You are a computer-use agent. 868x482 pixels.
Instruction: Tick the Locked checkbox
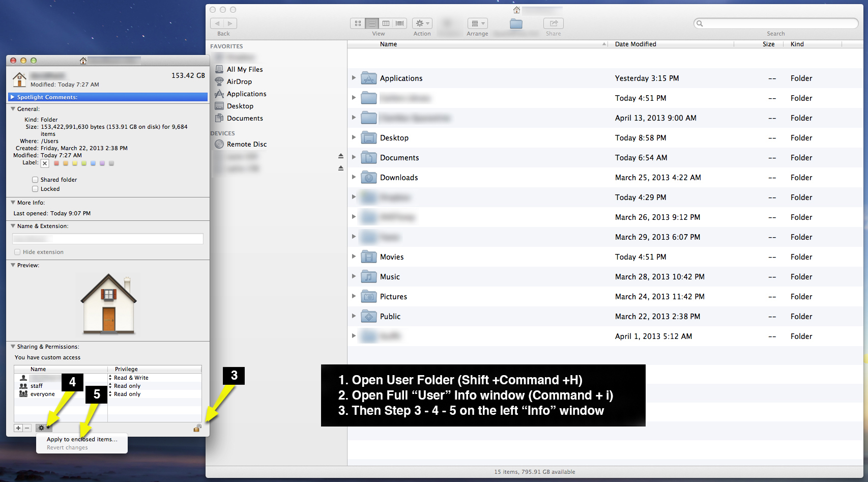click(35, 189)
